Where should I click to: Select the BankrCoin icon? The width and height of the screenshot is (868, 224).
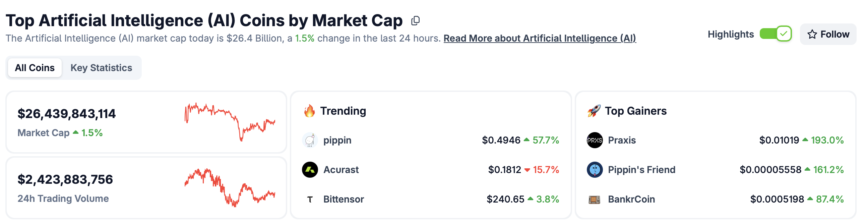[594, 200]
